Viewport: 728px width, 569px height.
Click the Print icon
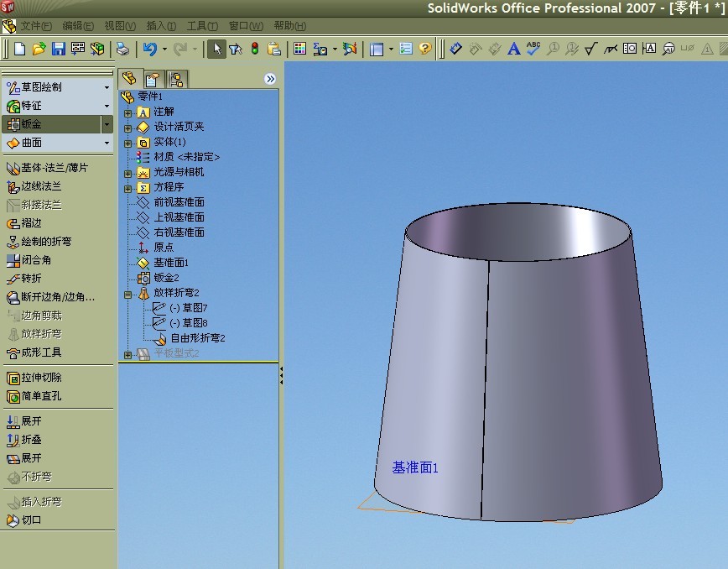click(x=122, y=49)
